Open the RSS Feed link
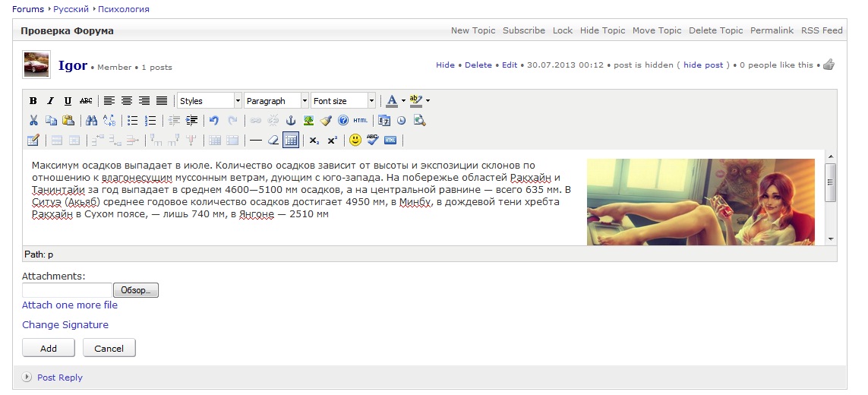This screenshot has width=868, height=395. tap(822, 30)
